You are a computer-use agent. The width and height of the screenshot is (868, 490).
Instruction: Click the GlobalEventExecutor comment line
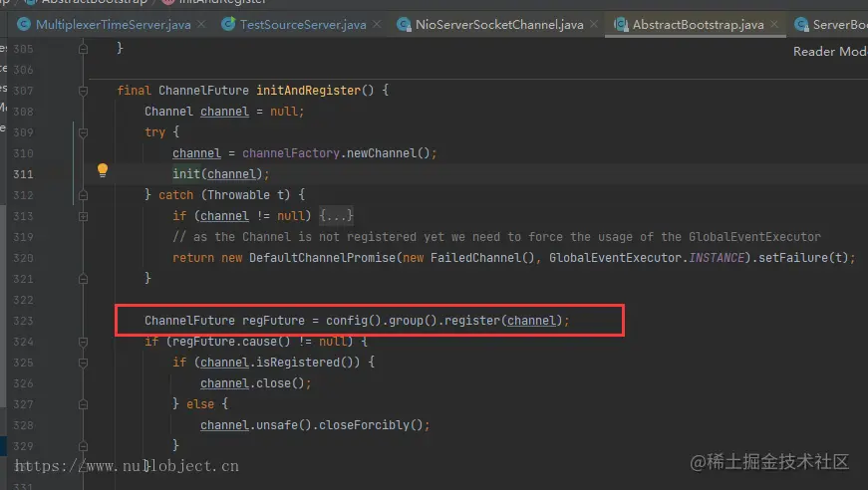[496, 237]
